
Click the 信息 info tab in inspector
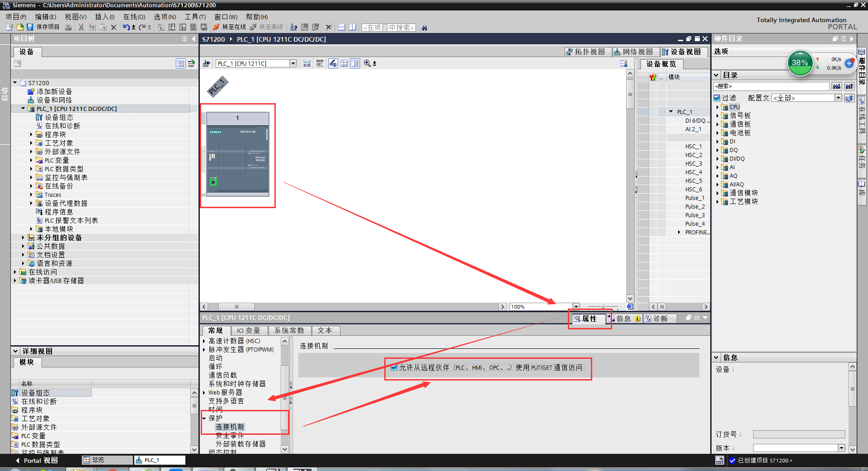pyautogui.click(x=624, y=319)
